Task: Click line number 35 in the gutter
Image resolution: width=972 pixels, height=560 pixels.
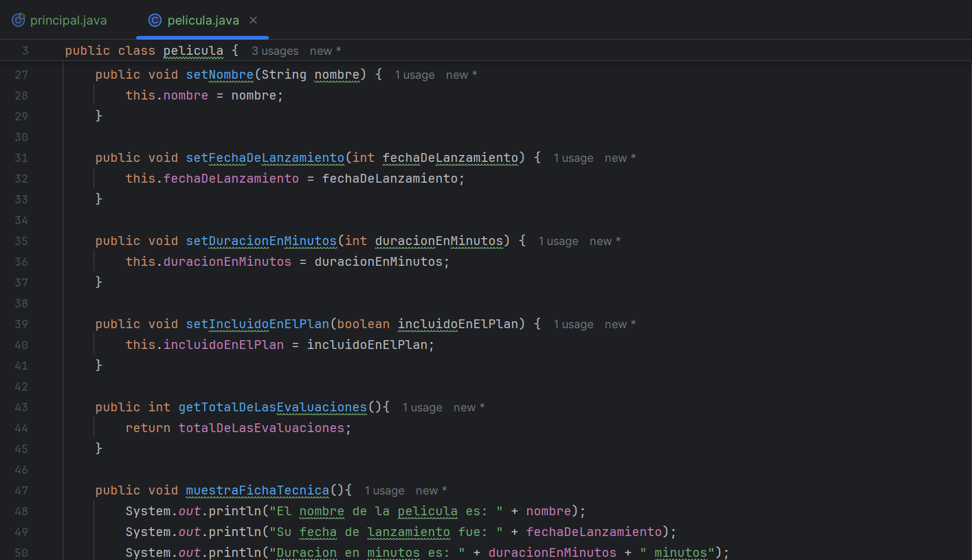Action: tap(21, 241)
